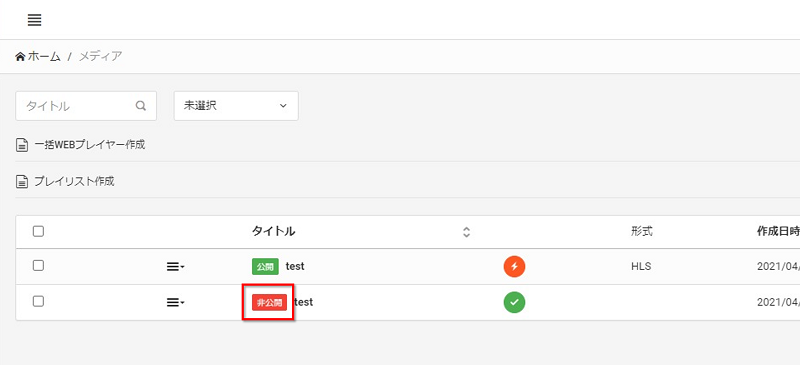Viewport: 800px width, 365px height.
Task: Click the title column sort arrows
Action: coord(466,232)
